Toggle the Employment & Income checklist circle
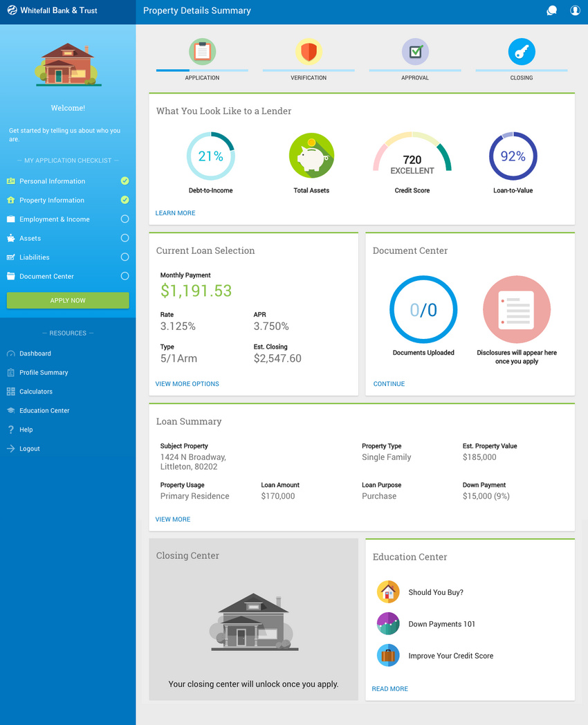The height and width of the screenshot is (725, 588). pos(125,219)
